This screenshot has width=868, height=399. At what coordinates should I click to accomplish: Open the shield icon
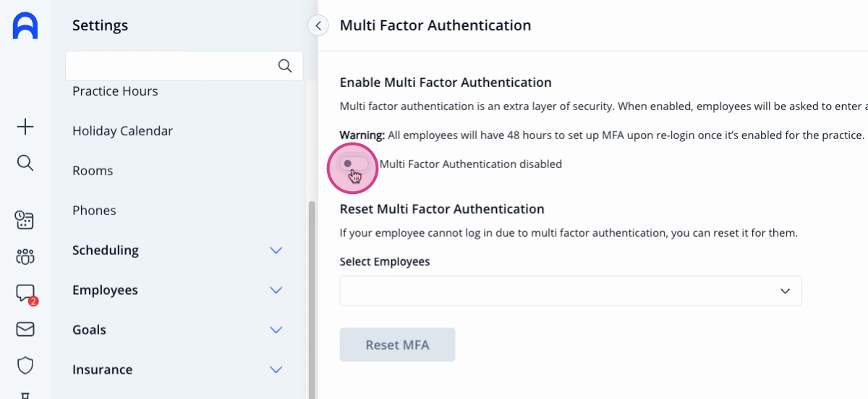pos(25,366)
